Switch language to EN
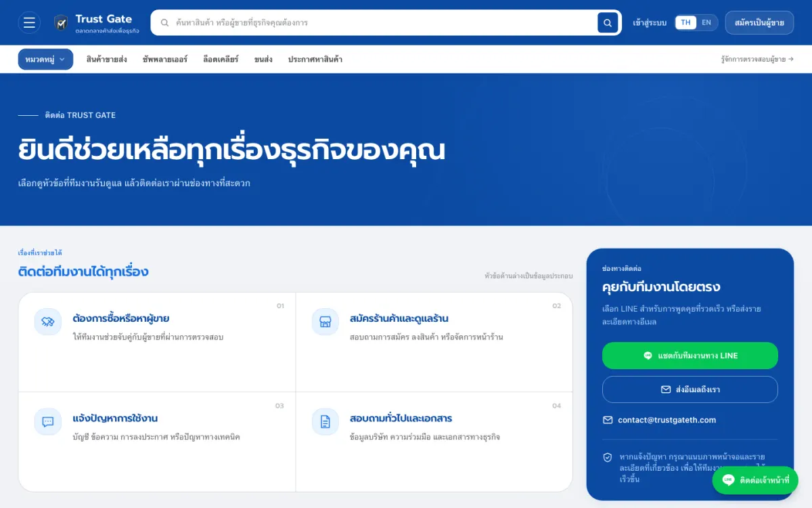Viewport: 812px width, 508px height. pyautogui.click(x=706, y=22)
